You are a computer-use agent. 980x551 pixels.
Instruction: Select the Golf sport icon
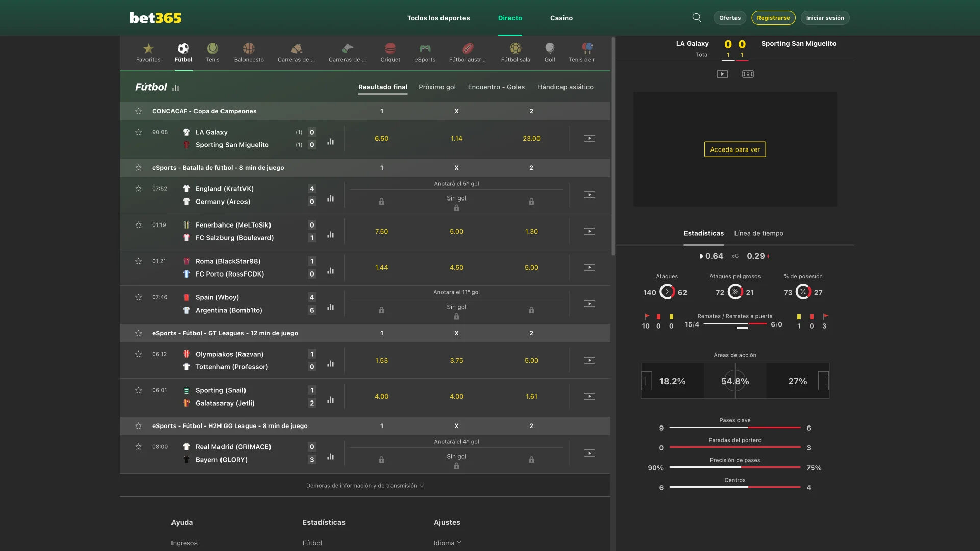[x=550, y=52]
